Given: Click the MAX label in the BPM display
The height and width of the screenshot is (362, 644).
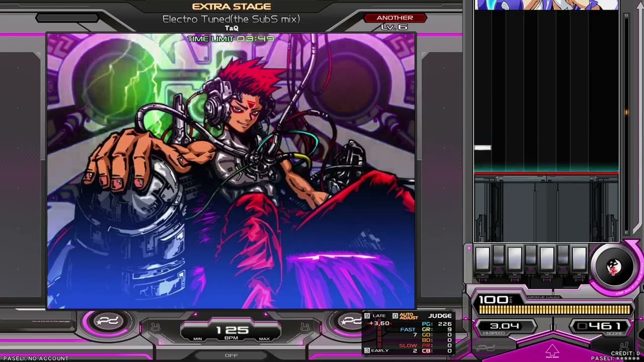Looking at the screenshot, I should click(265, 339).
